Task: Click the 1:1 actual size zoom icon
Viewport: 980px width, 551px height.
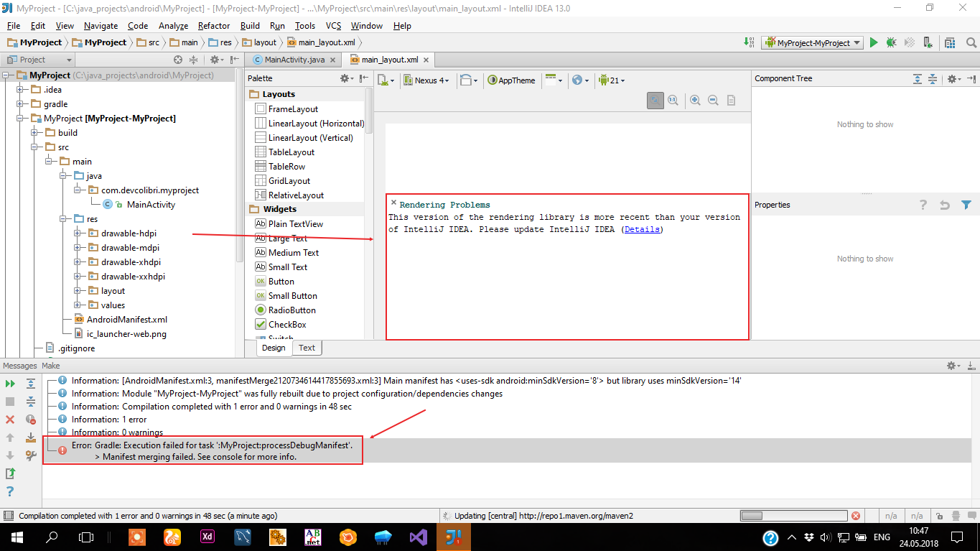Action: point(673,101)
